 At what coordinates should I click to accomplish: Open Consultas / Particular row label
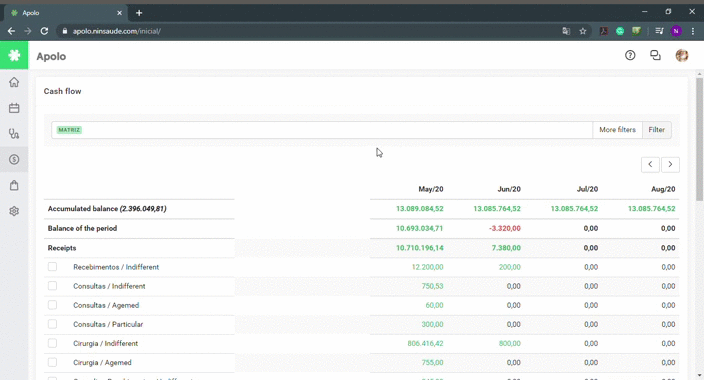click(108, 324)
